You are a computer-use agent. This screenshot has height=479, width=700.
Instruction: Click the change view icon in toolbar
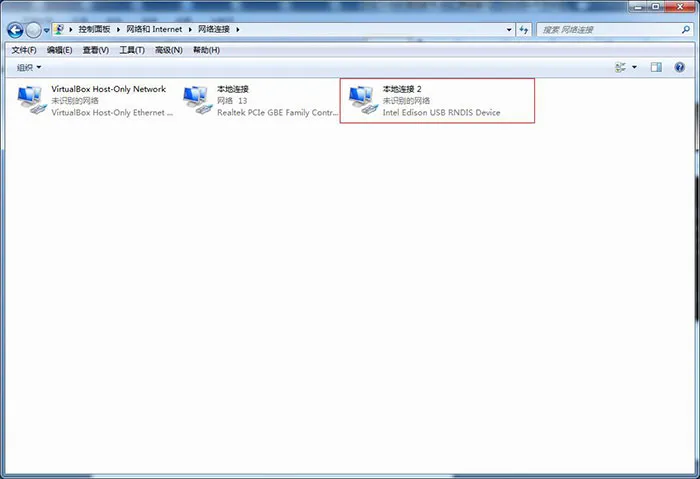(621, 68)
